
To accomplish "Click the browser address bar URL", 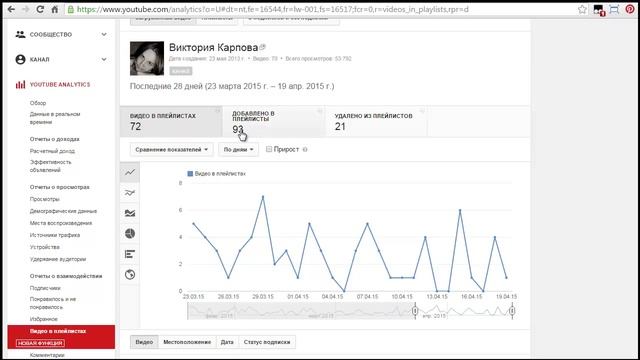I will point(273,9).
